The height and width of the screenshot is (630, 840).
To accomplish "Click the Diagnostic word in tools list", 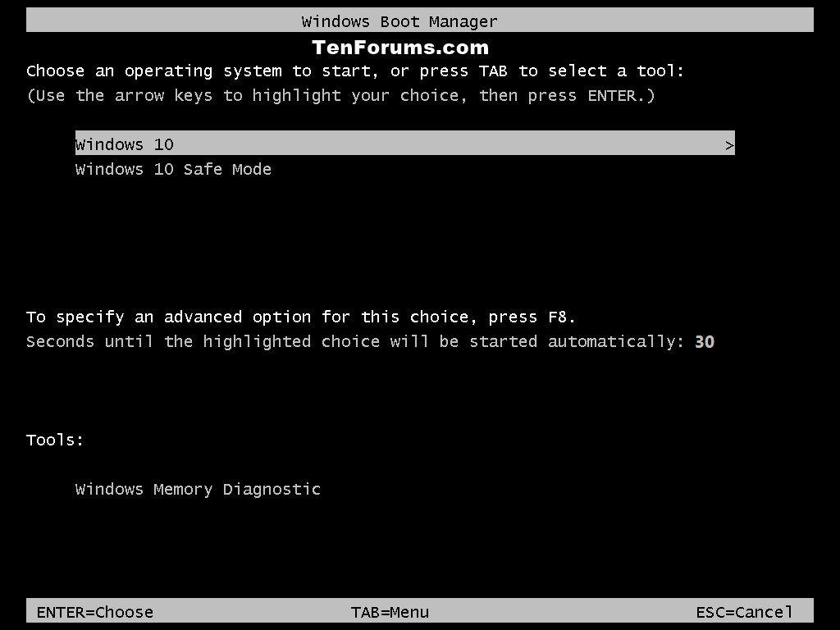I will click(x=272, y=489).
